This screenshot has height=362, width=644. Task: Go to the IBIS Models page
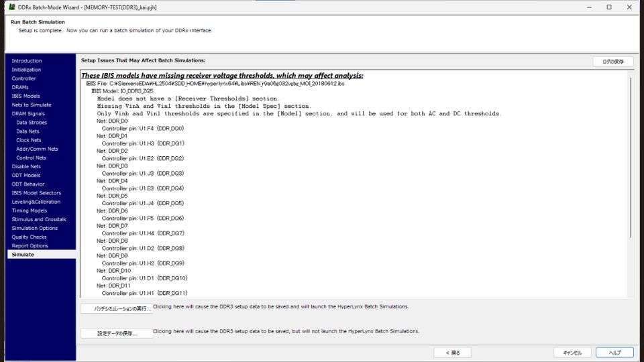25,96
